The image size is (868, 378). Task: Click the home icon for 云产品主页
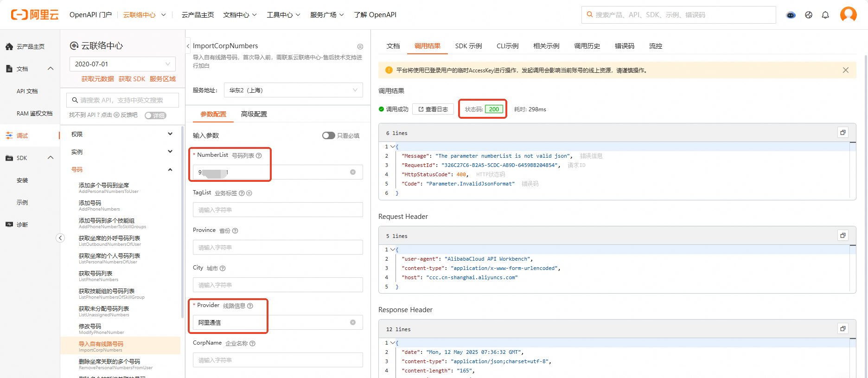click(x=9, y=46)
